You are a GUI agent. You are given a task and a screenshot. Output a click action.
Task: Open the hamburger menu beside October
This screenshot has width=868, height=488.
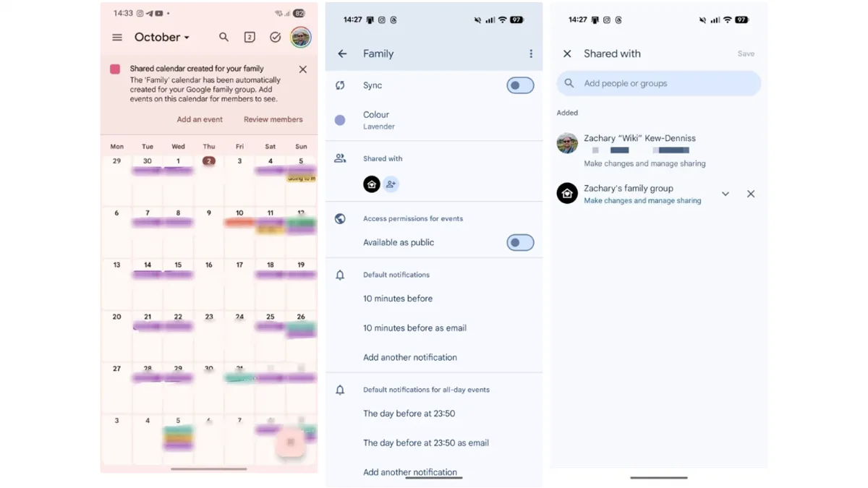pos(117,38)
